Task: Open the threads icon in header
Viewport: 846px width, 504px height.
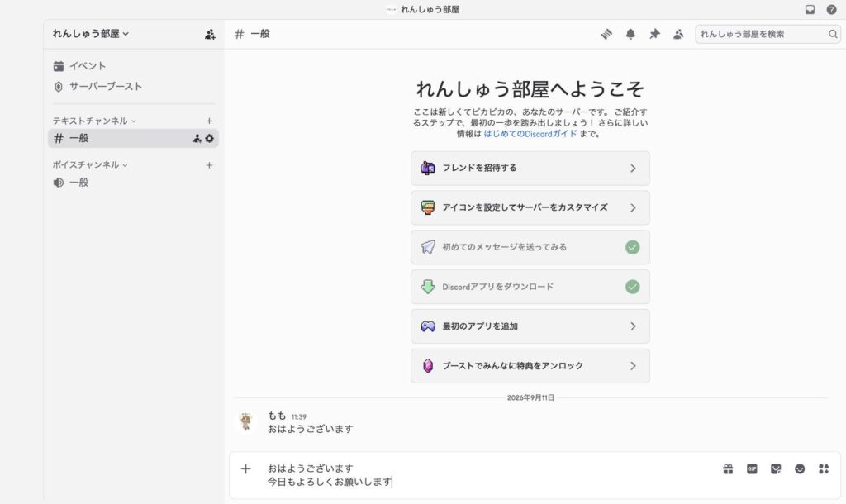Action: (606, 34)
